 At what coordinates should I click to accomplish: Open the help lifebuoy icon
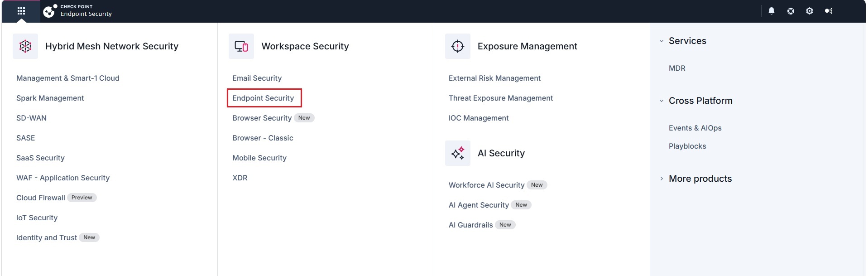tap(791, 11)
